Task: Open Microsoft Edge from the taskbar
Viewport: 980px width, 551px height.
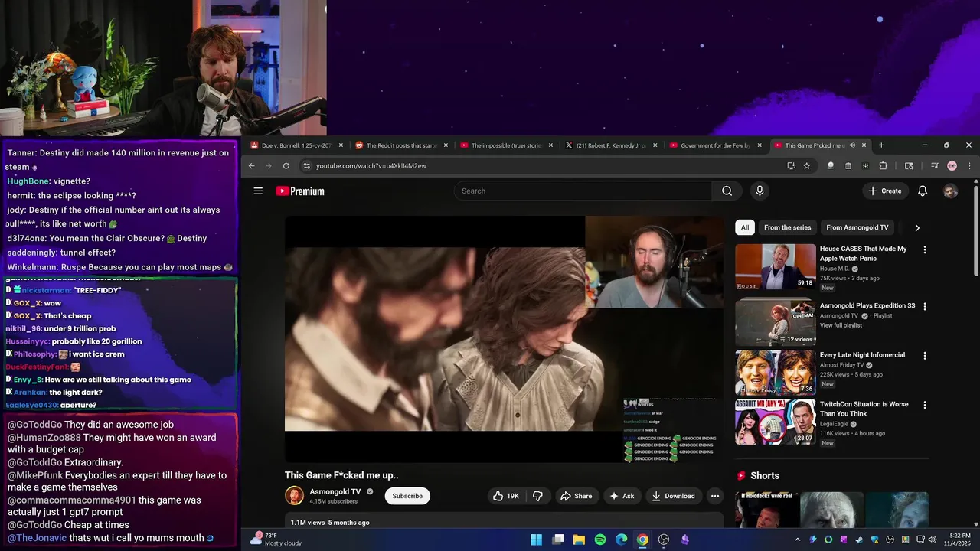Action: coord(622,540)
